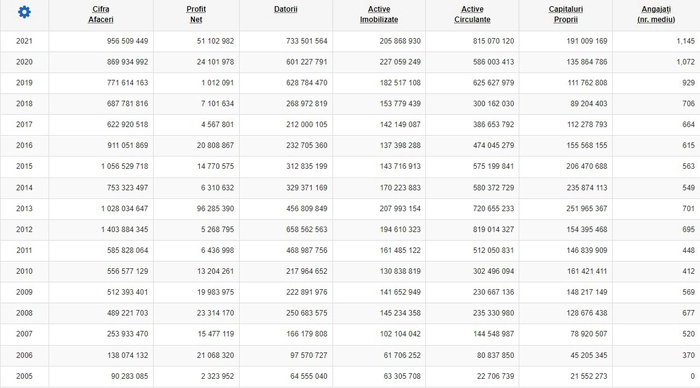Sort by Cifra Afaceri column header
This screenshot has height=388, width=700.
100,14
